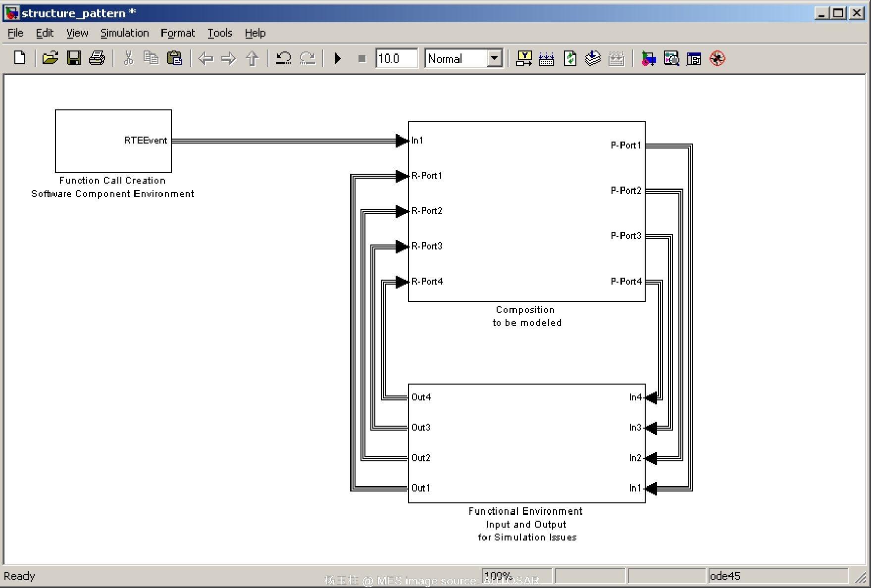Viewport: 871px width, 588px height.
Task: Create a new model
Action: (x=19, y=58)
